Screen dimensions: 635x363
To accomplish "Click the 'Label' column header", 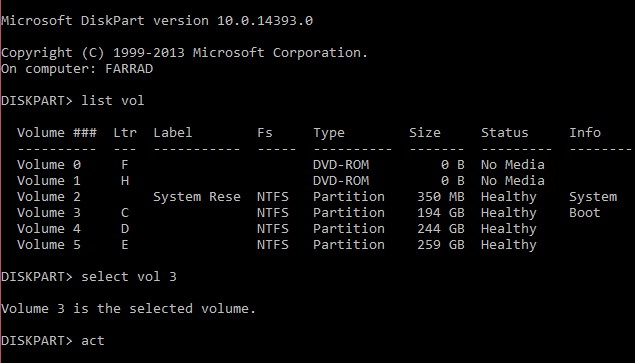I will click(x=173, y=133).
